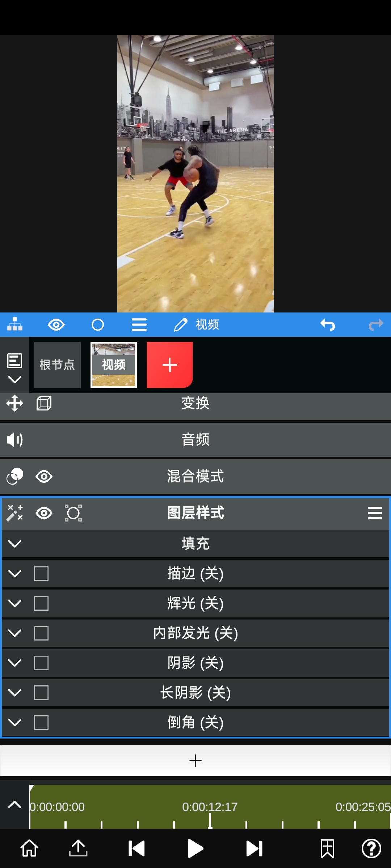Toggle eye visibility in 图层样式 row

point(44,513)
